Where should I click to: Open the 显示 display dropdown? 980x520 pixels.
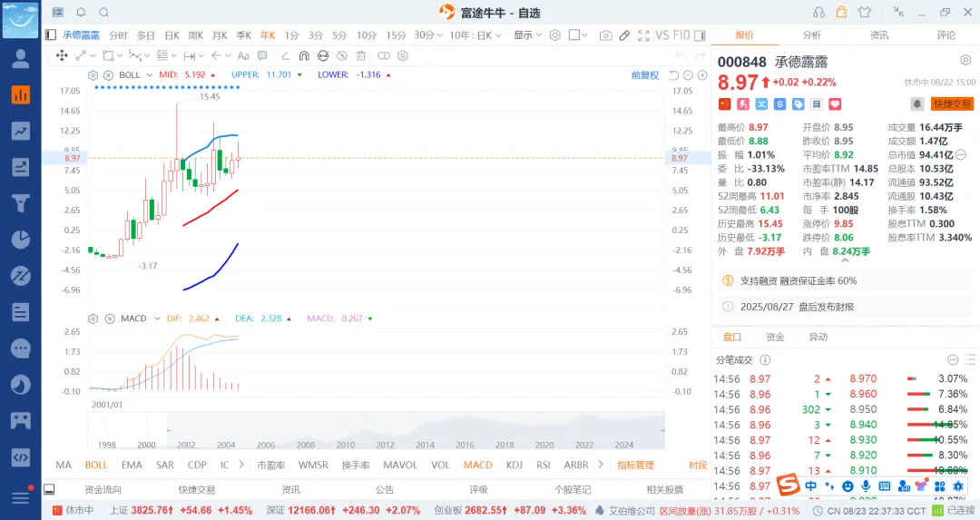tap(527, 35)
